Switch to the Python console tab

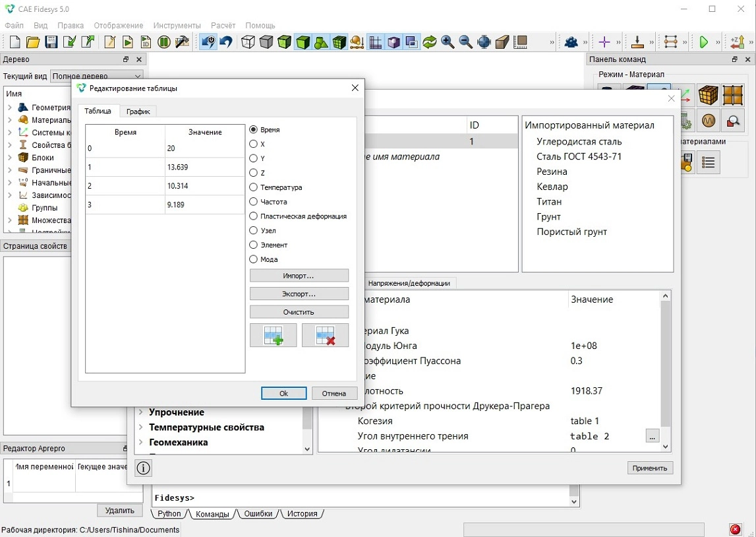click(169, 513)
